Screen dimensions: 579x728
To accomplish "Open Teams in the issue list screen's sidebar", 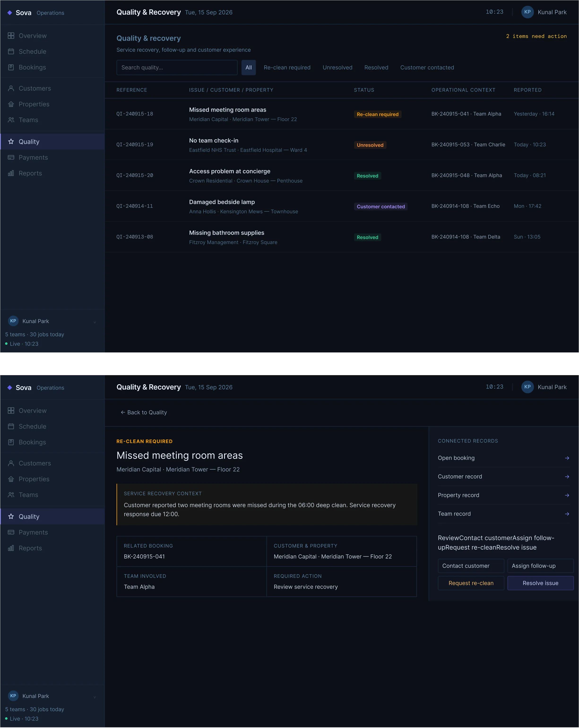I will click(52, 120).
